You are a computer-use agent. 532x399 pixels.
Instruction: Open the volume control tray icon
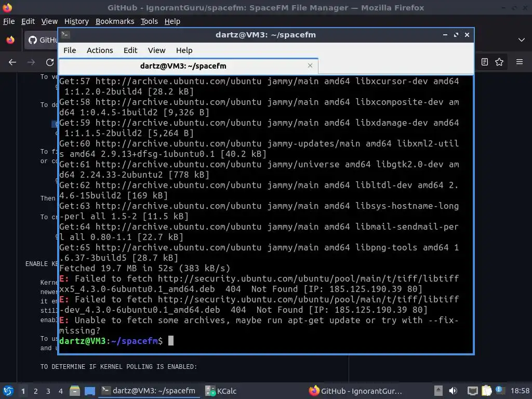453,391
